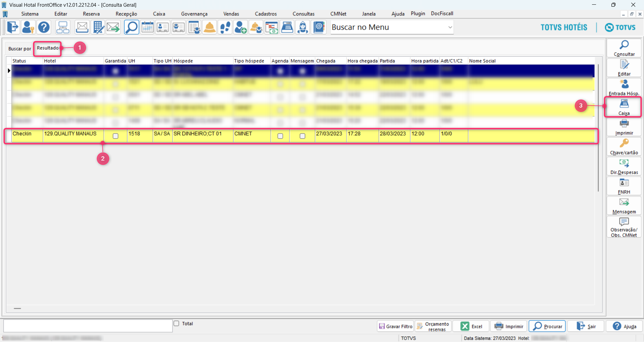
Task: Open Observação/Obs. CMNet in the side panel
Action: tap(624, 227)
